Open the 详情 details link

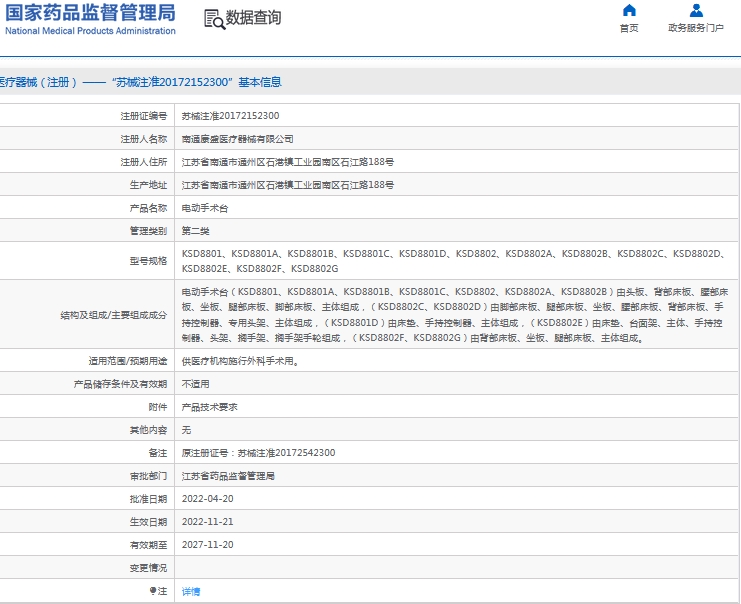coord(191,591)
